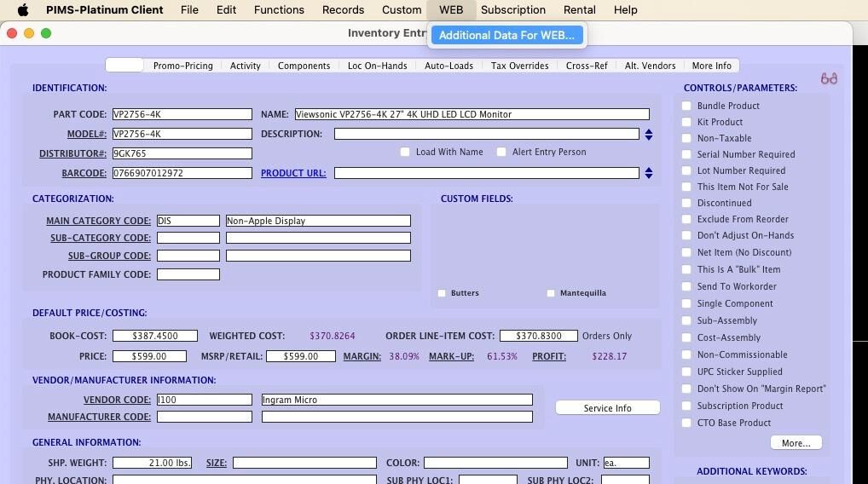Tick This Item Not For Sale
The image size is (868, 484).
point(686,187)
